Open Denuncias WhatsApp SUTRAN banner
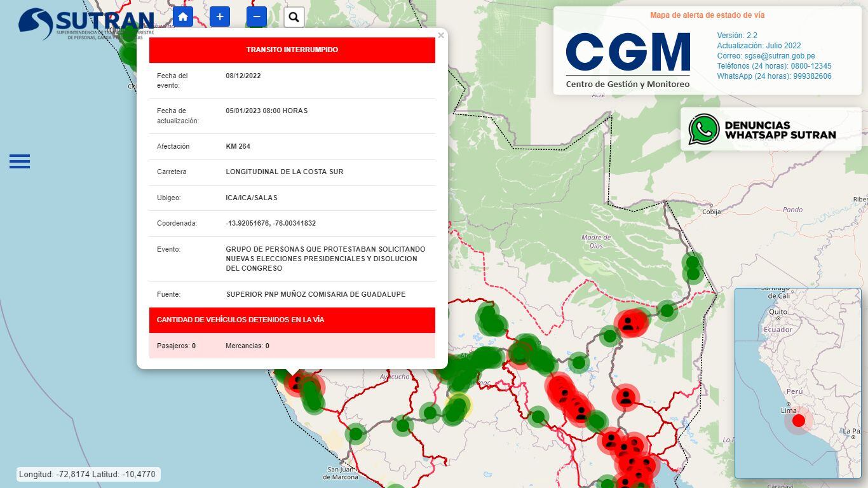This screenshot has width=868, height=488. click(x=771, y=130)
